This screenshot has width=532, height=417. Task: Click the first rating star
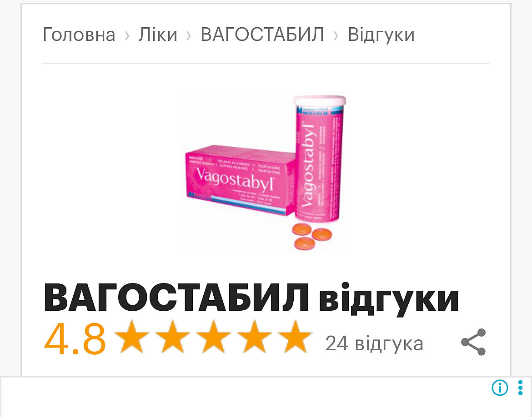coord(132,337)
